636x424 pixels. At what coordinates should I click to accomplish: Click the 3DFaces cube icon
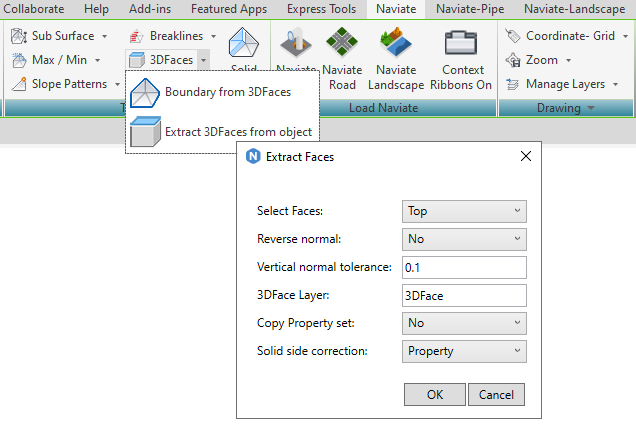pyautogui.click(x=137, y=60)
